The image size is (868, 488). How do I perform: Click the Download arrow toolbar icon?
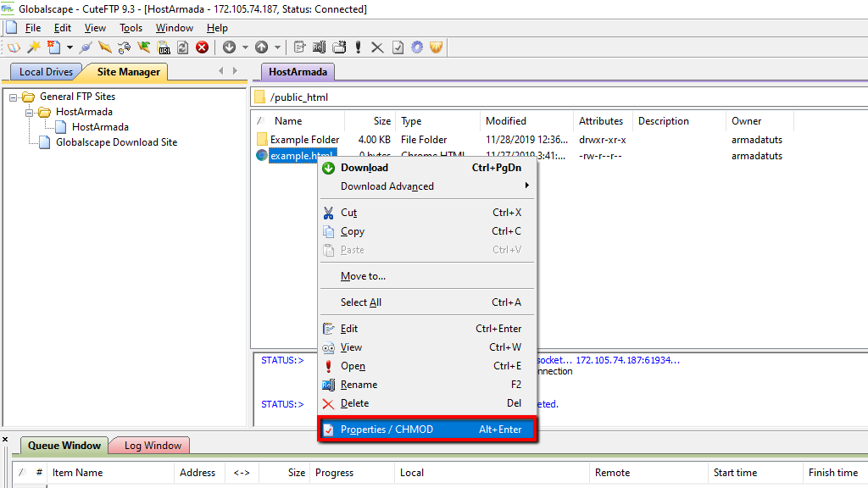229,47
